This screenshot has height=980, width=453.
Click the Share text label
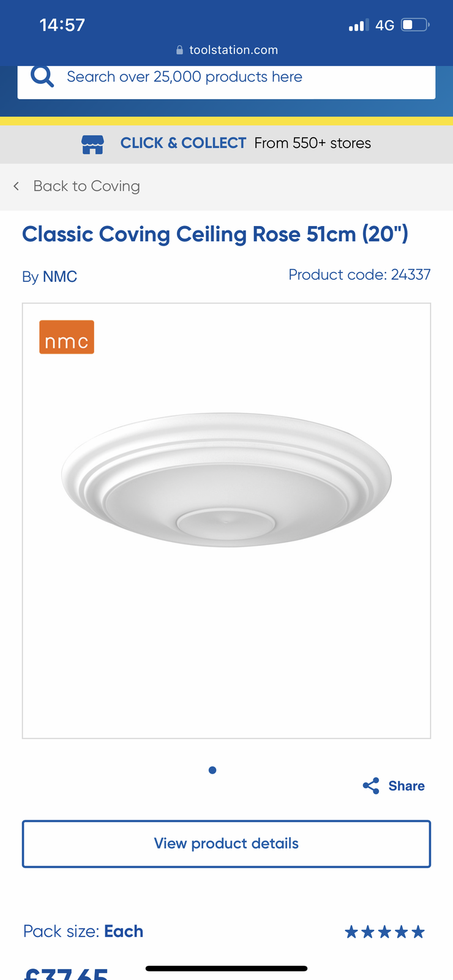(x=406, y=786)
